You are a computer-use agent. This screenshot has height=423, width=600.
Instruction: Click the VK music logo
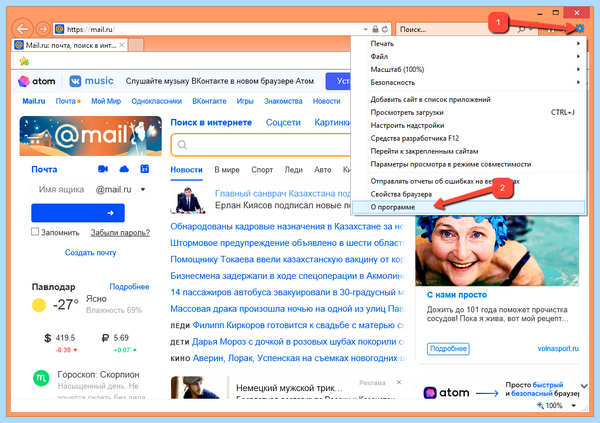(91, 81)
